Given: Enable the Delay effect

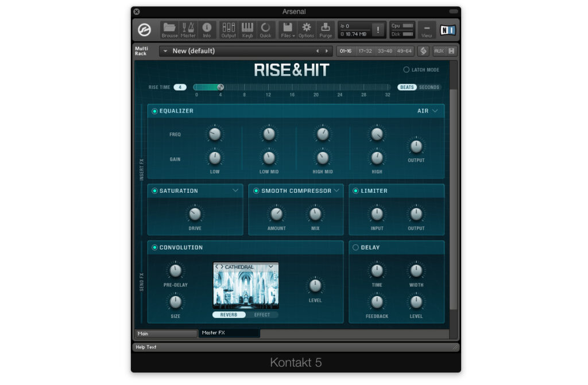Looking at the screenshot, I should click(355, 247).
